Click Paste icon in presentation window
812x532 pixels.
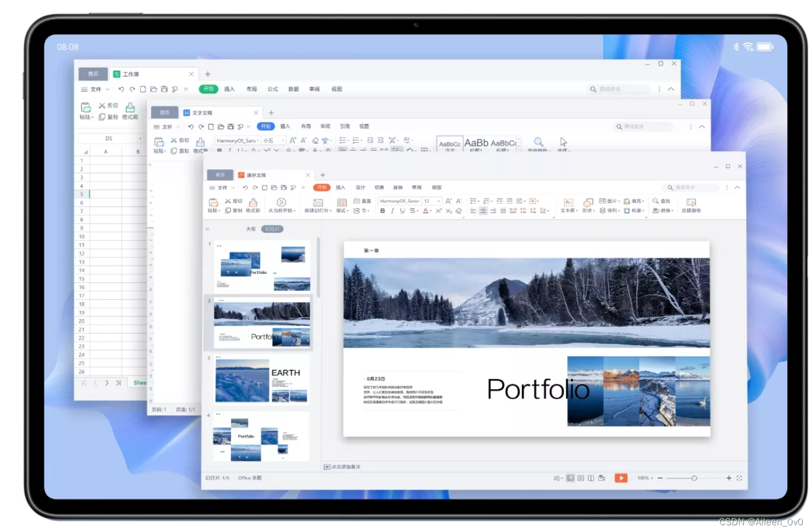click(213, 202)
